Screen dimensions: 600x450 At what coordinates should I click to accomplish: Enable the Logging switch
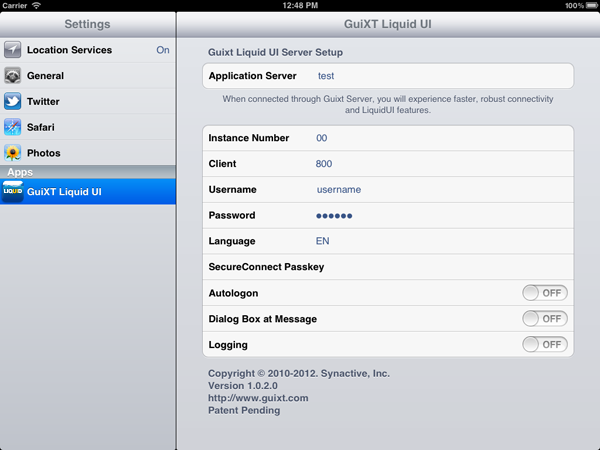point(545,344)
